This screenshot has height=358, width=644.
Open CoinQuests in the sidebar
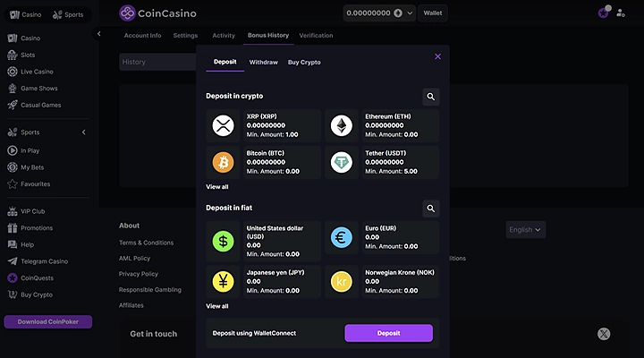30,278
